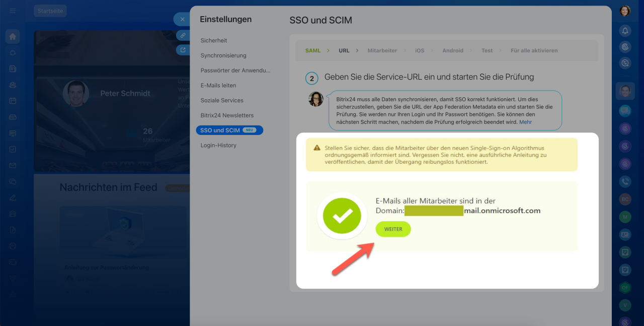This screenshot has height=326, width=644.
Task: Select SSO und SCIM menu item
Action: tap(229, 130)
